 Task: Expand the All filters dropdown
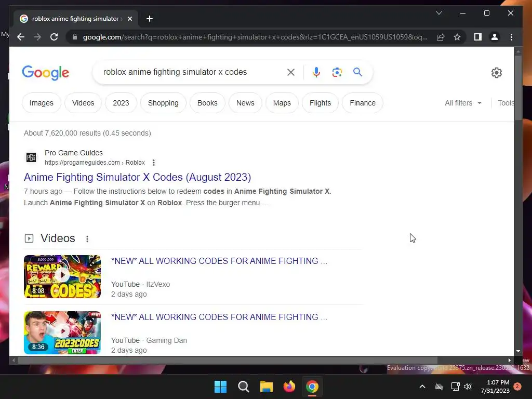tap(463, 103)
